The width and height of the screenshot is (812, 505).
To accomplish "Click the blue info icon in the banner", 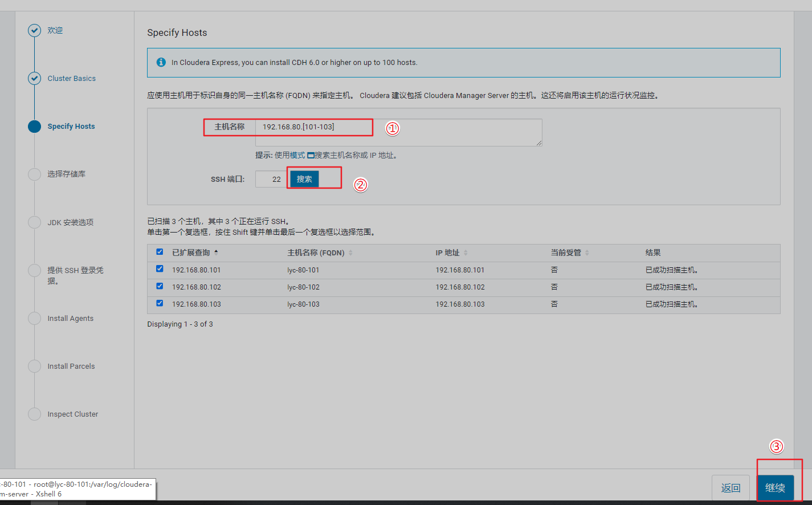I will coord(161,62).
